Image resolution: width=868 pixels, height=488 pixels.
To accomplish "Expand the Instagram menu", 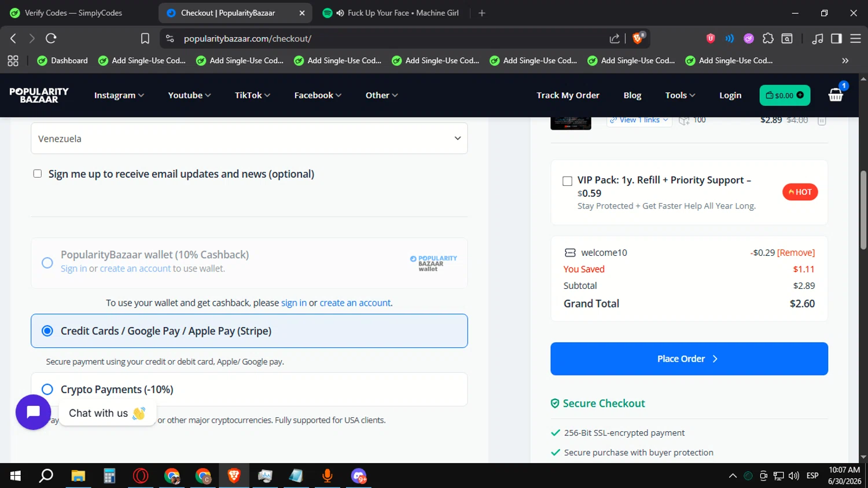I will 119,96.
